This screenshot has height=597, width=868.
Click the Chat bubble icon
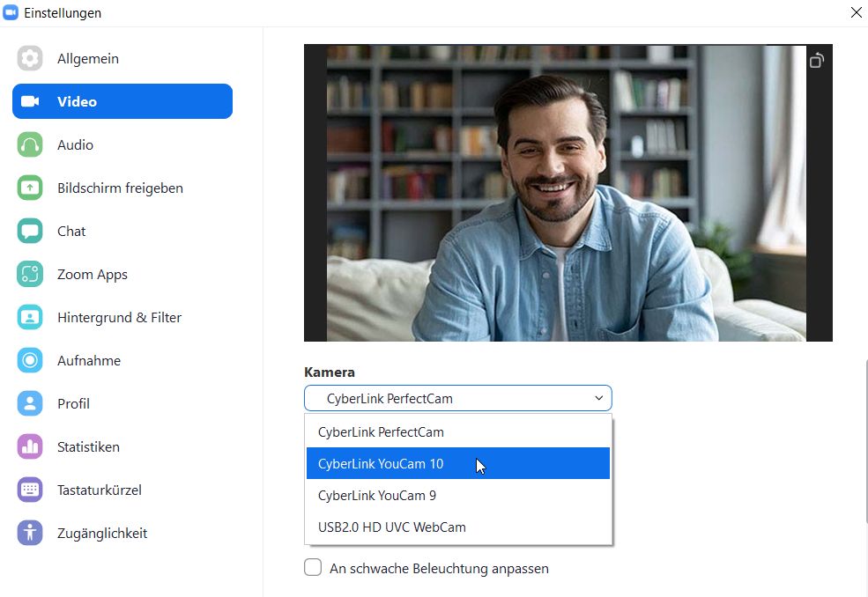click(30, 231)
